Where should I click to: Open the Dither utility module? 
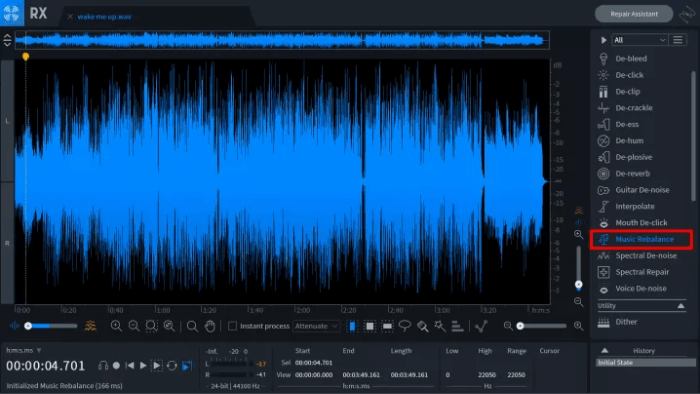(626, 322)
